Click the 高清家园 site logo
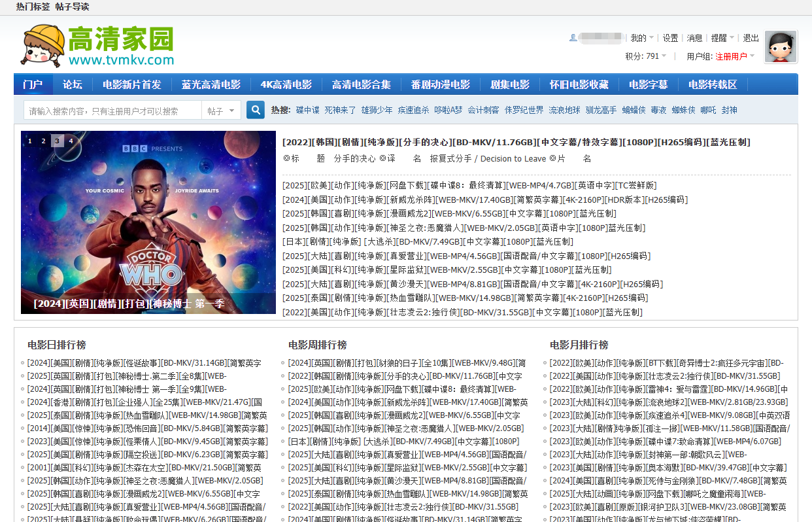The image size is (812, 522). coord(97,46)
